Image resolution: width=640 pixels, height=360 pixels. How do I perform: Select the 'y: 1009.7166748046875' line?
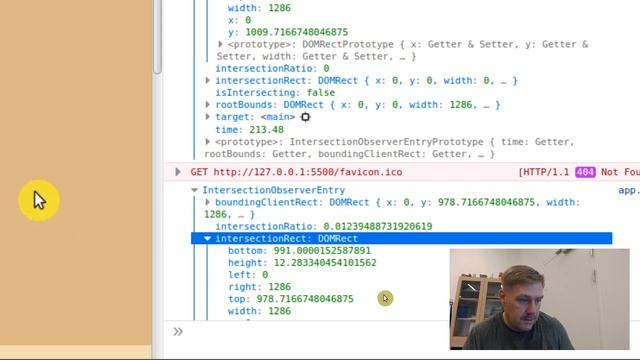[x=288, y=32]
